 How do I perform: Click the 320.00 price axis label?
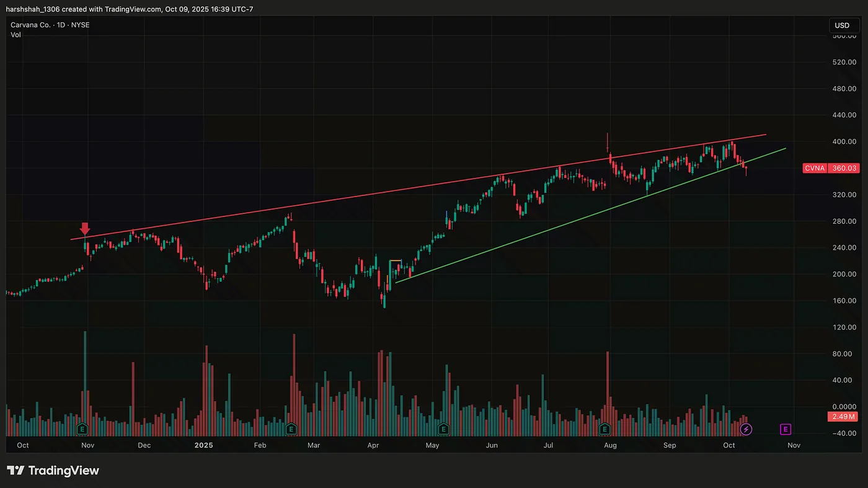click(x=844, y=195)
